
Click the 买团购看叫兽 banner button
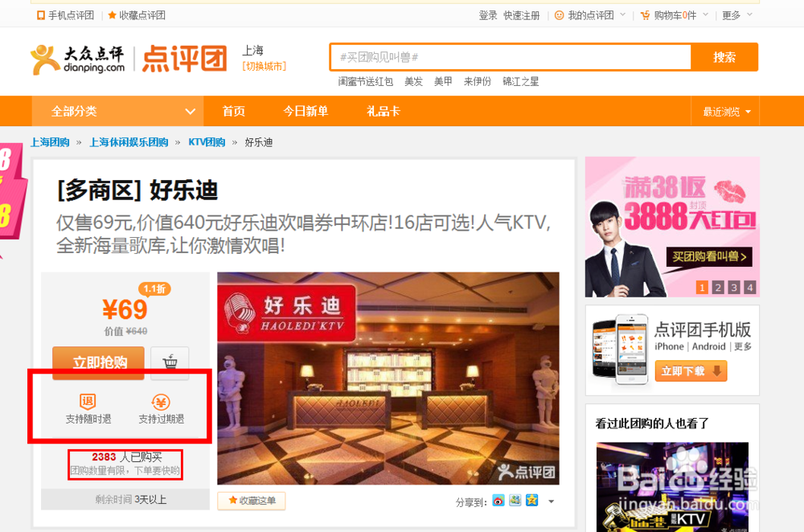[x=709, y=256]
